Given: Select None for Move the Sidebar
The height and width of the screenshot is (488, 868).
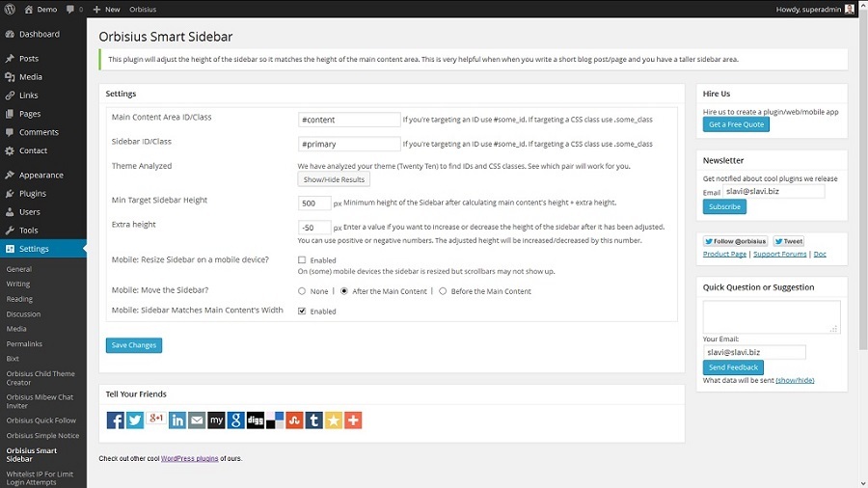Looking at the screenshot, I should click(302, 291).
